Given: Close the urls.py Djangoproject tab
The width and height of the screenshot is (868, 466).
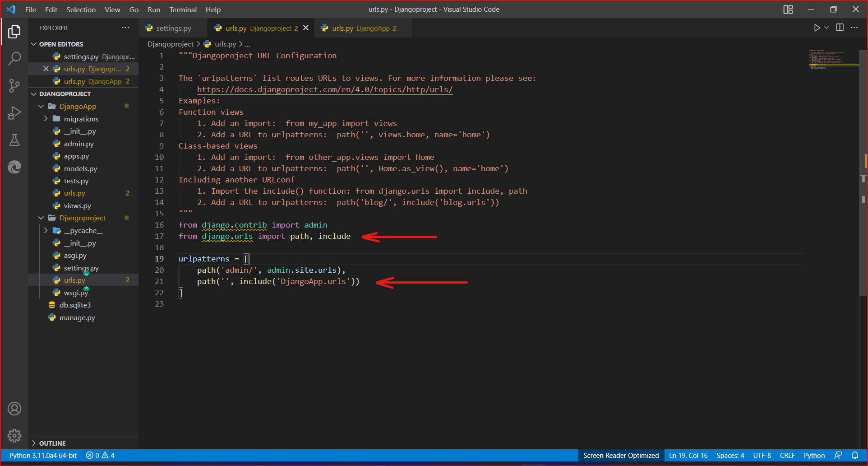Looking at the screenshot, I should [x=306, y=28].
